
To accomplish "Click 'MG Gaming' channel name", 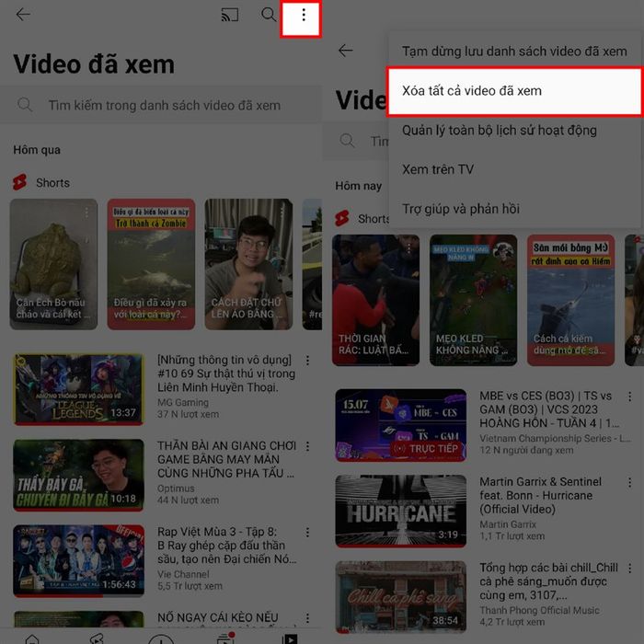I will point(183,403).
